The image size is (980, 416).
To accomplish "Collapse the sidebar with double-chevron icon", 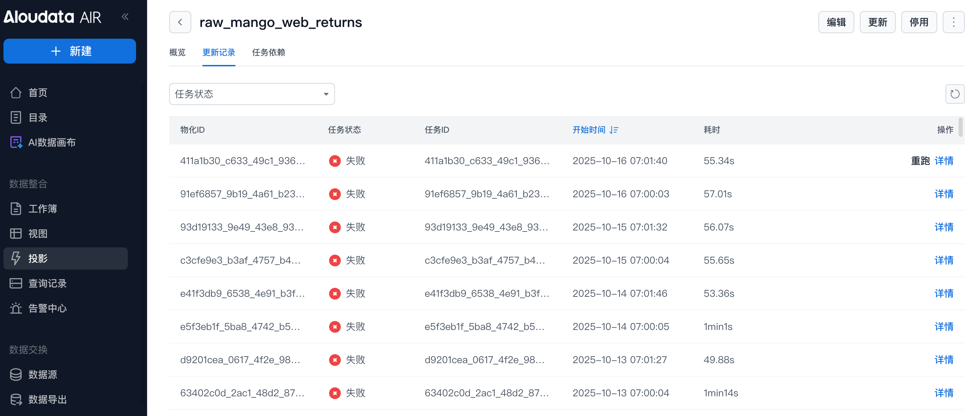I will [125, 17].
